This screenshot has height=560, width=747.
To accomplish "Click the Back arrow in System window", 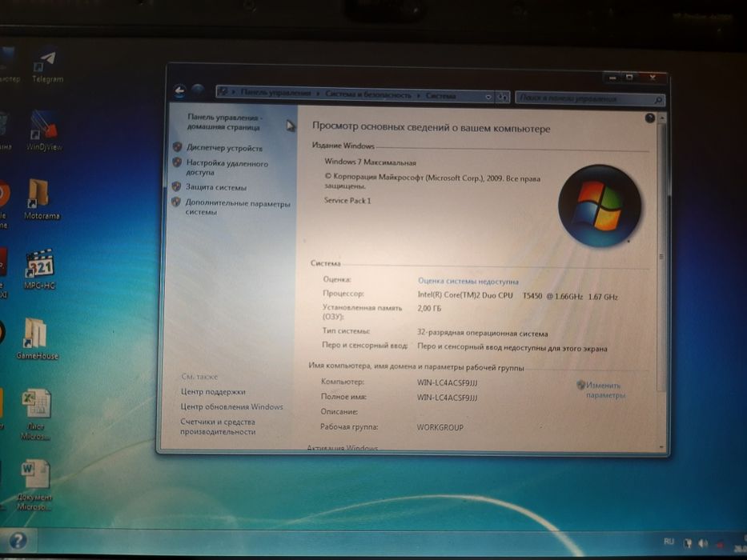I will [x=179, y=90].
